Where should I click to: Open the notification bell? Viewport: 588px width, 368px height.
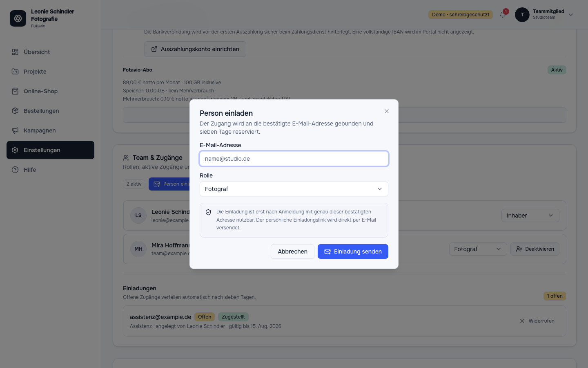[503, 15]
